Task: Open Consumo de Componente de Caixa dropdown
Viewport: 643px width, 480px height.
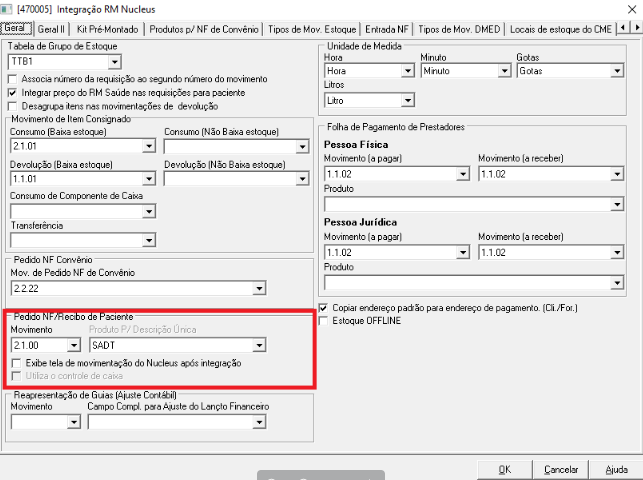Action: [x=149, y=212]
